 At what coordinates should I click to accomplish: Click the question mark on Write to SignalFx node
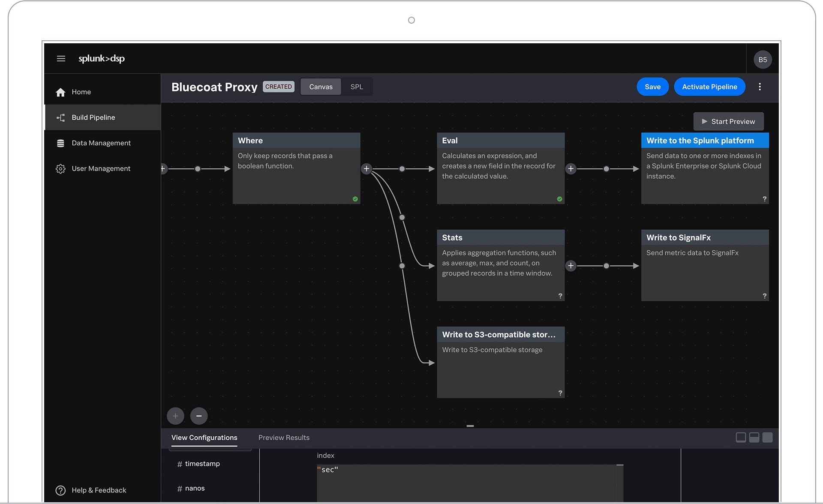pyautogui.click(x=764, y=296)
